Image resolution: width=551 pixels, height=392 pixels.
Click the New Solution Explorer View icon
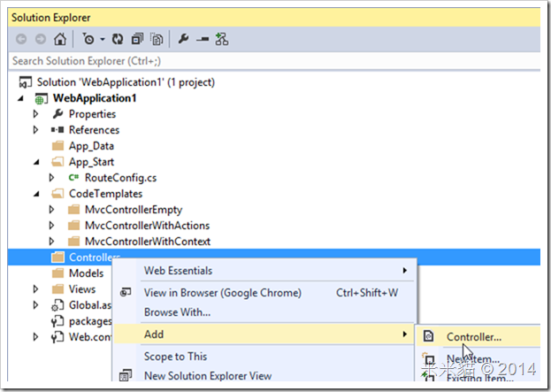click(x=126, y=375)
